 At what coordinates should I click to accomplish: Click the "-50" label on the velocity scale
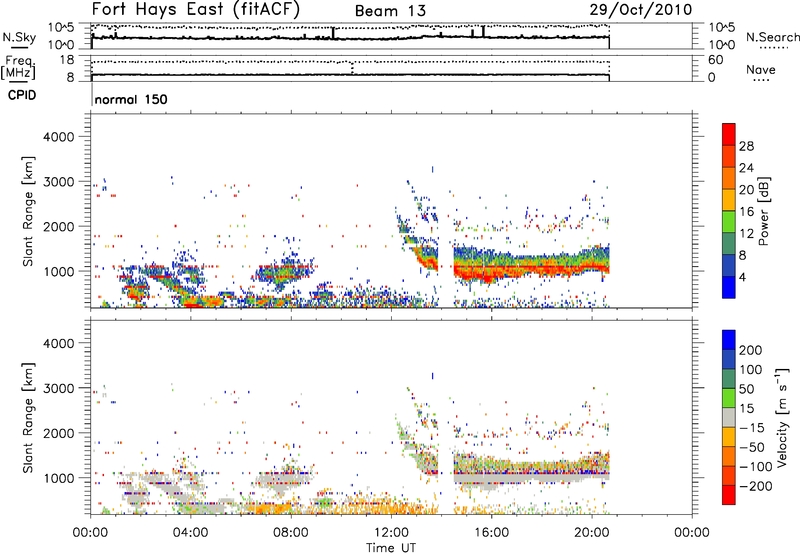[x=752, y=447]
